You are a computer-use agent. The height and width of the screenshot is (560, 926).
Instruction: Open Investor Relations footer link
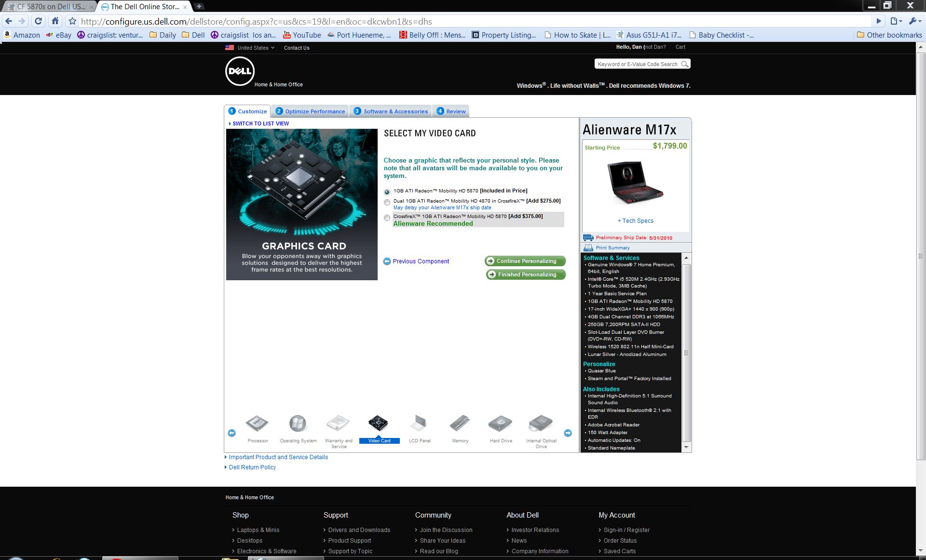coord(535,530)
